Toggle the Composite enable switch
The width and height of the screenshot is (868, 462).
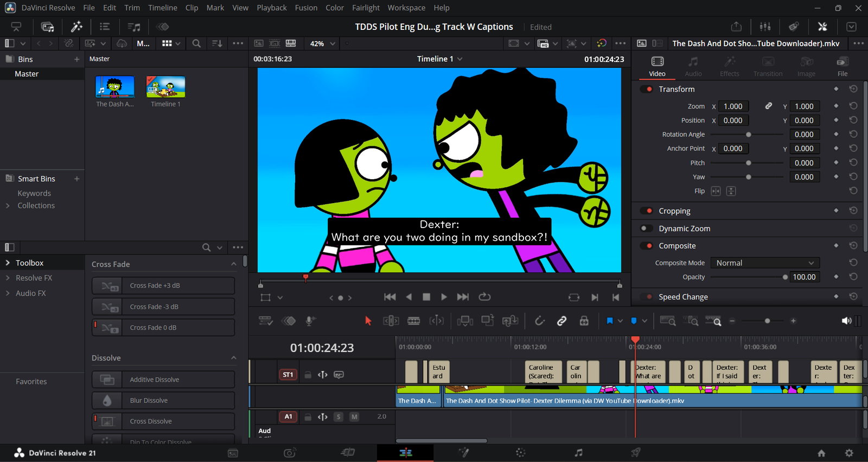point(646,246)
